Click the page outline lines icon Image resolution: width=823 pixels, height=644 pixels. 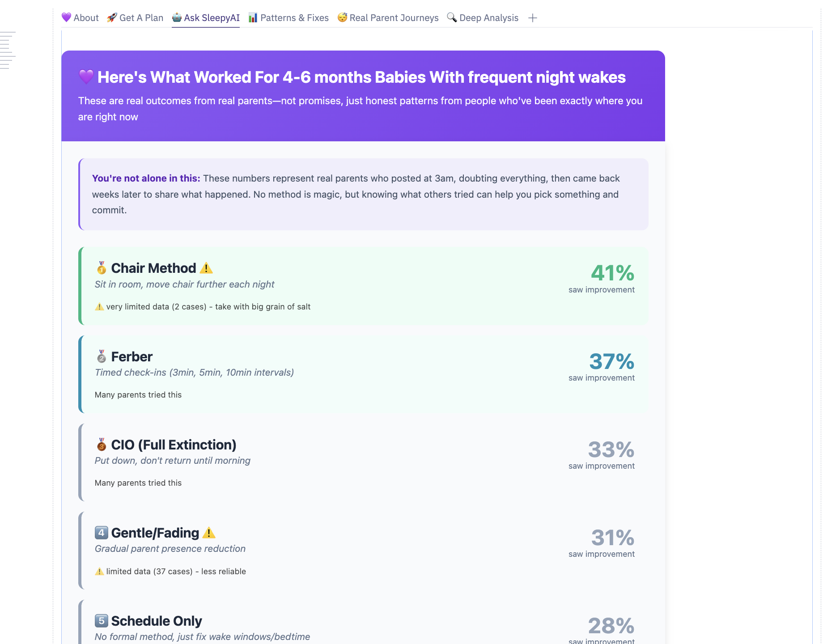8,50
